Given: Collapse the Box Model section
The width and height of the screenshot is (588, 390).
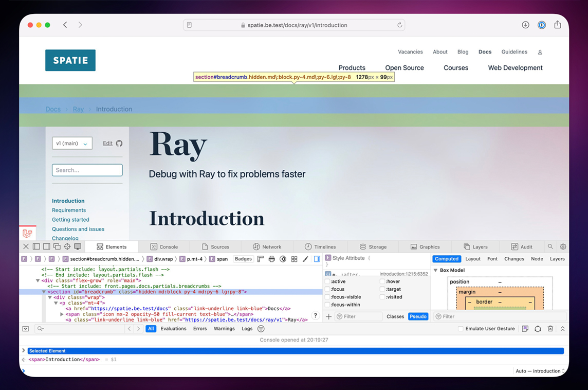Looking at the screenshot, I should 436,270.
